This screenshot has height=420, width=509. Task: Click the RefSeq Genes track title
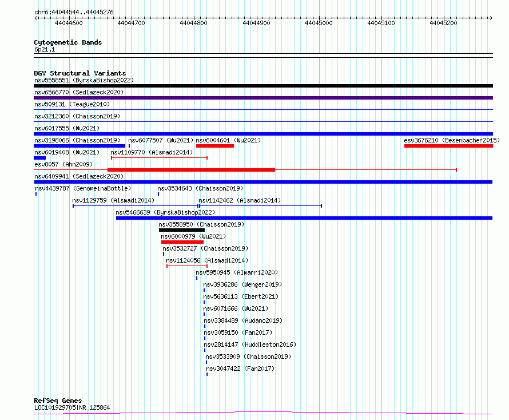coord(58,401)
